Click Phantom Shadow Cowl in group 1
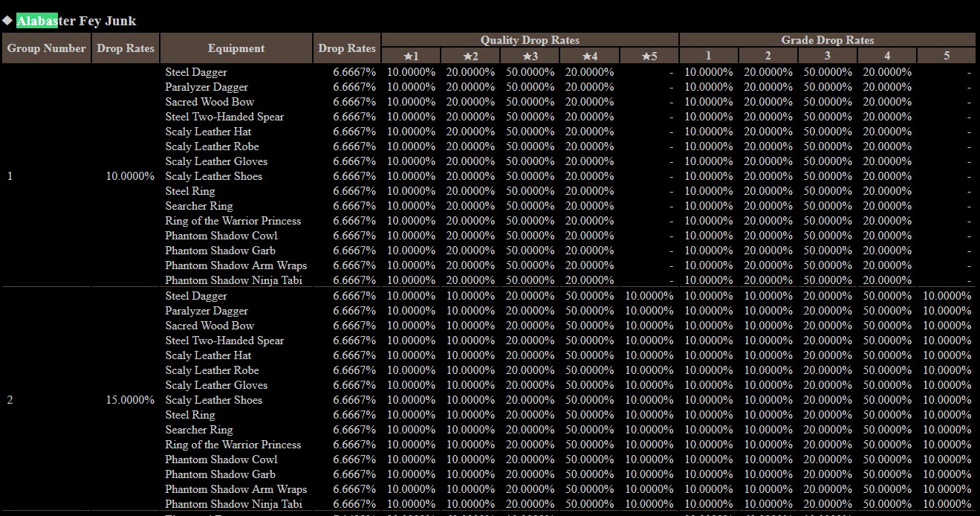 click(x=221, y=236)
